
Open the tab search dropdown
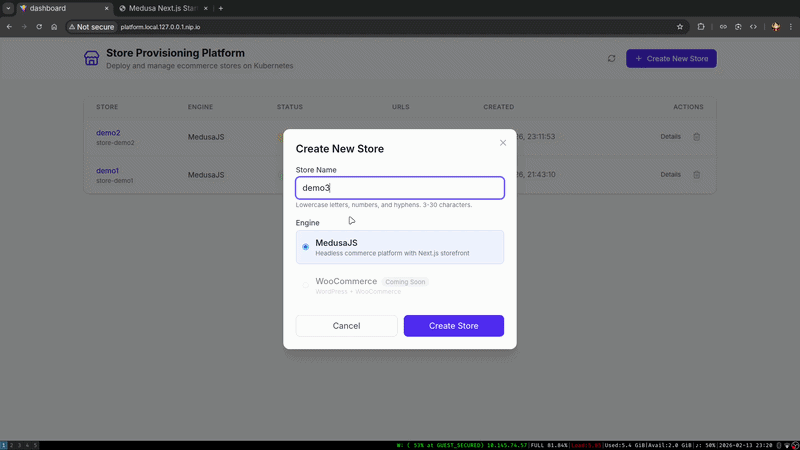(8, 8)
